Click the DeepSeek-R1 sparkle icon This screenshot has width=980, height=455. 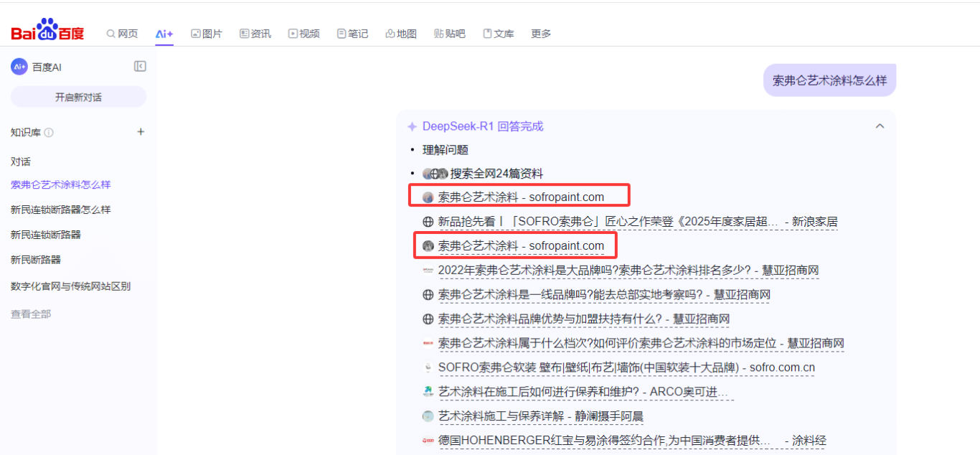413,126
